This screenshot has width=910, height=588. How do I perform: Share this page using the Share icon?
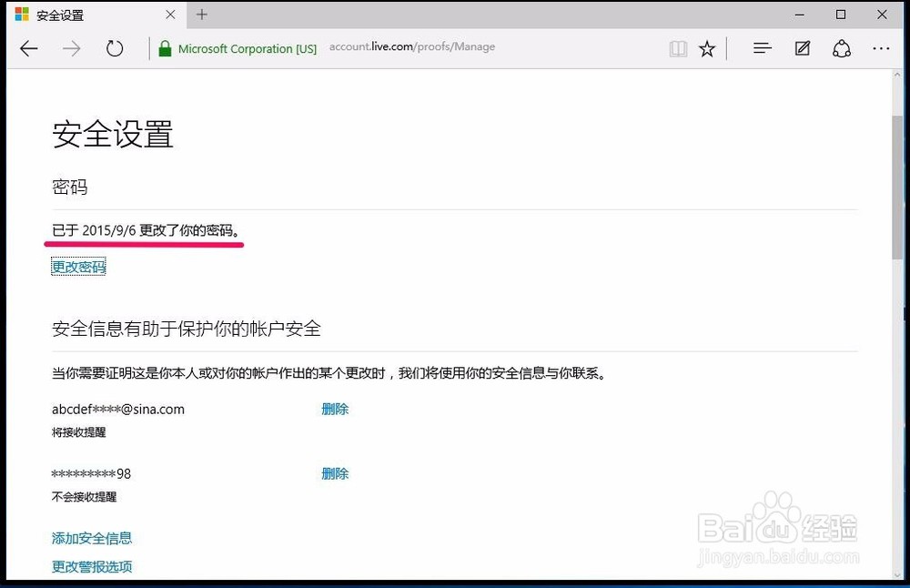coord(842,48)
